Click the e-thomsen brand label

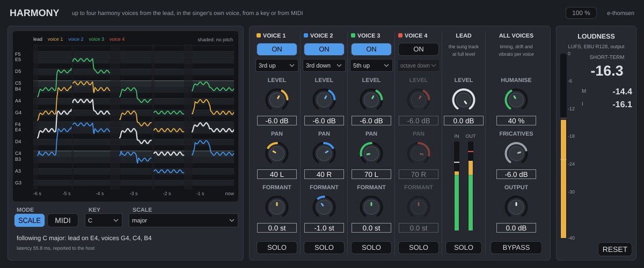[x=620, y=13]
